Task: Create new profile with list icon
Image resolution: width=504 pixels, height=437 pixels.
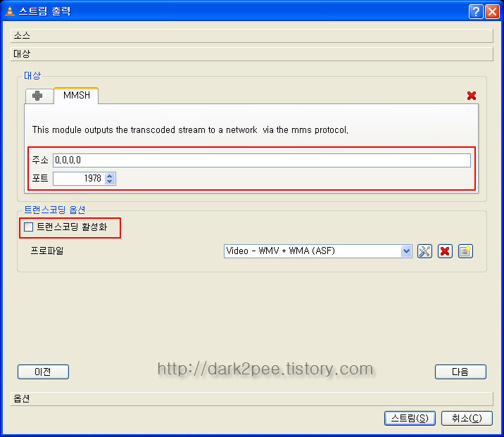Action: coord(465,251)
